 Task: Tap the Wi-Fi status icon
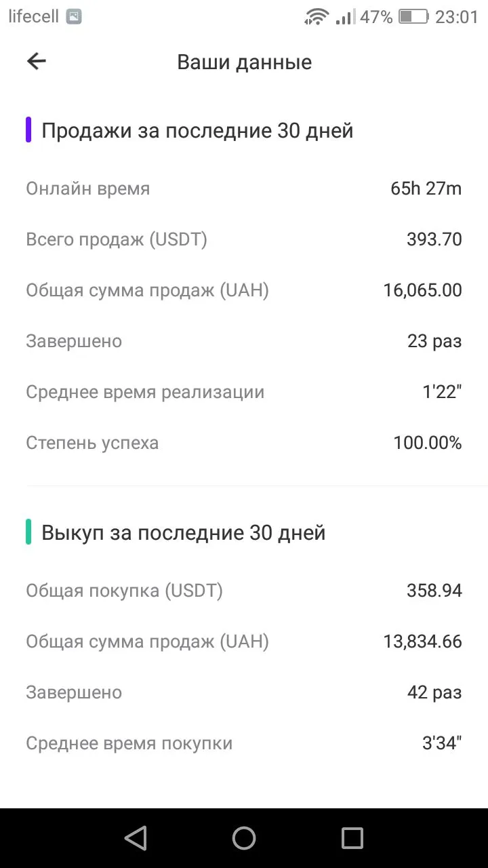[x=316, y=16]
